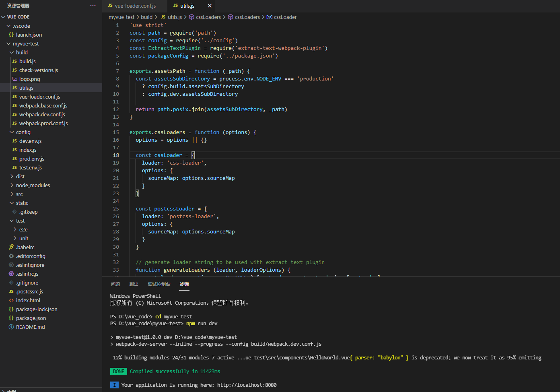Open the .eslintrc.js file
The width and height of the screenshot is (560, 392).
[51, 274]
